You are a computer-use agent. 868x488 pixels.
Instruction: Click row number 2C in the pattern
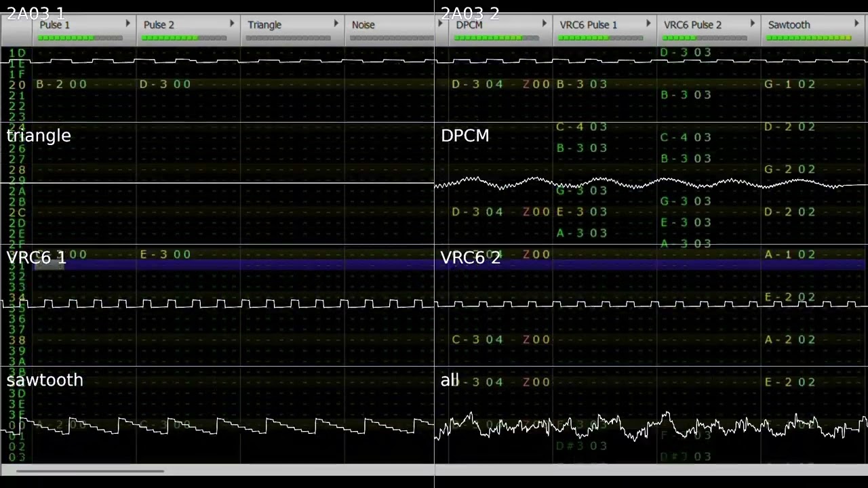click(x=17, y=212)
